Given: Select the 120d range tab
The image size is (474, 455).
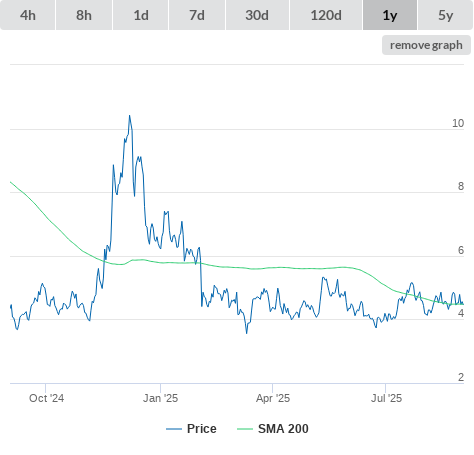Looking at the screenshot, I should click(x=326, y=15).
